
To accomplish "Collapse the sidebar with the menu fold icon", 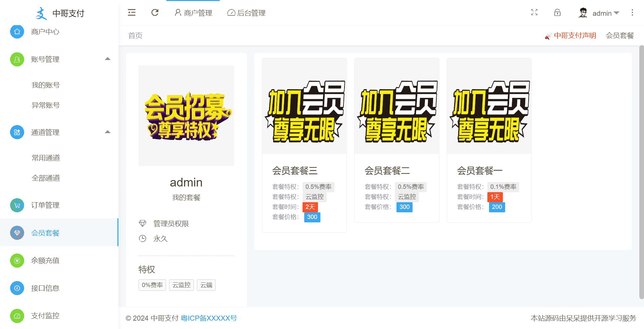I will coord(131,13).
